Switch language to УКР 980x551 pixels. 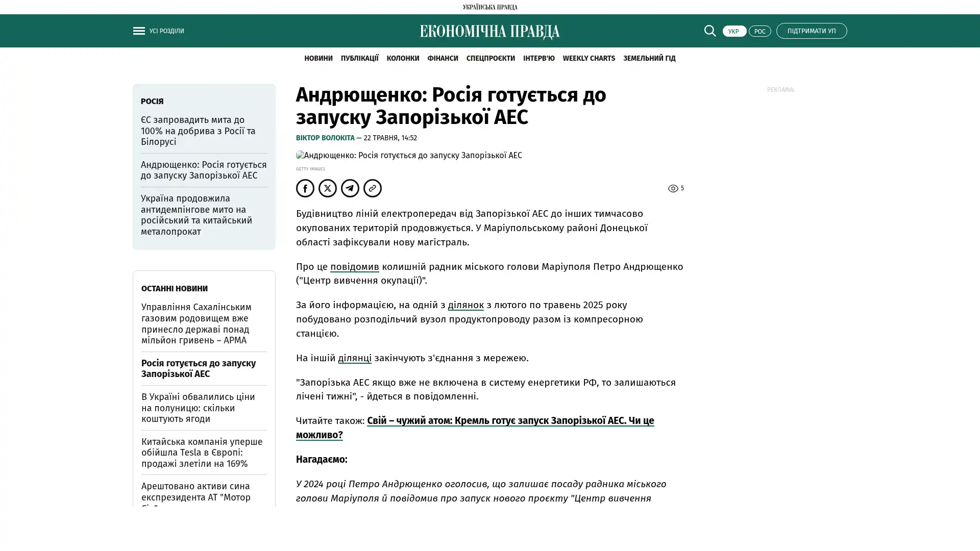pyautogui.click(x=734, y=31)
